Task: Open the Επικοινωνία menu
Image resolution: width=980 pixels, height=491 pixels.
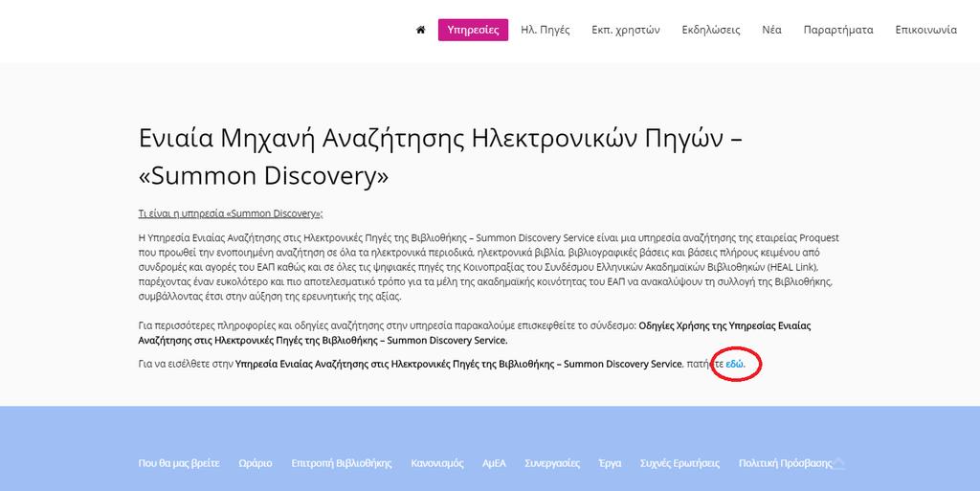Action: (x=925, y=30)
